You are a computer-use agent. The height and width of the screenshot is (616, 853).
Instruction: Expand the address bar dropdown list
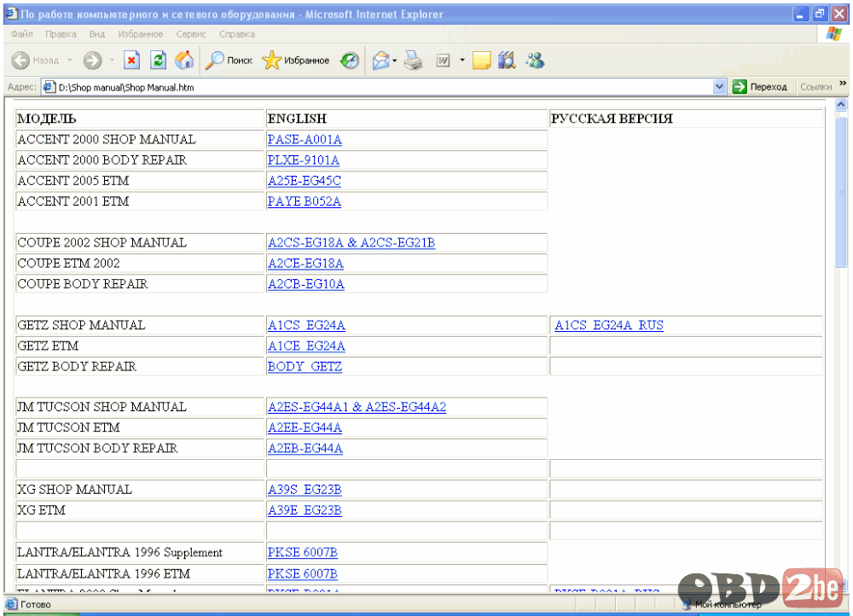719,86
